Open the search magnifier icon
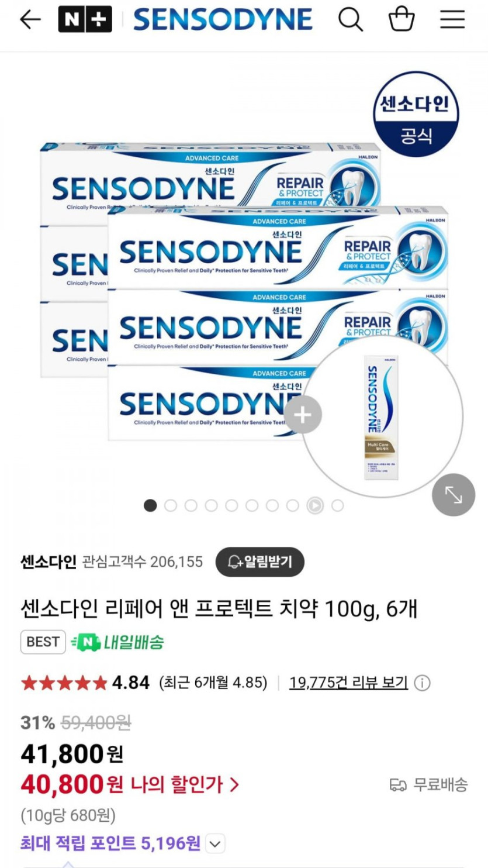The height and width of the screenshot is (868, 488). (351, 20)
